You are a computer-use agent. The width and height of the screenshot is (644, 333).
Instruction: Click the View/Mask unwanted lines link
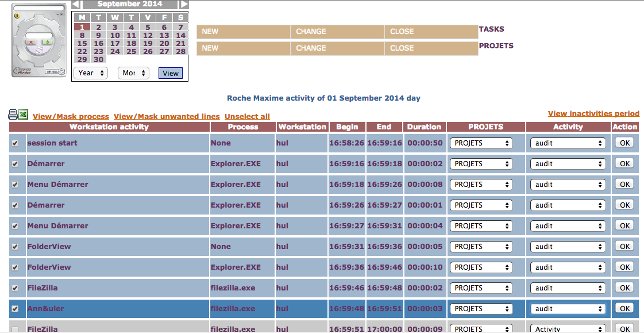167,116
